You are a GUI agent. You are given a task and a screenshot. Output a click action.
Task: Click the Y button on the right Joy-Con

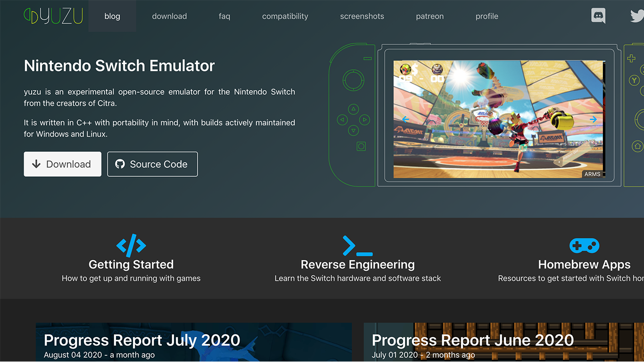tap(635, 81)
